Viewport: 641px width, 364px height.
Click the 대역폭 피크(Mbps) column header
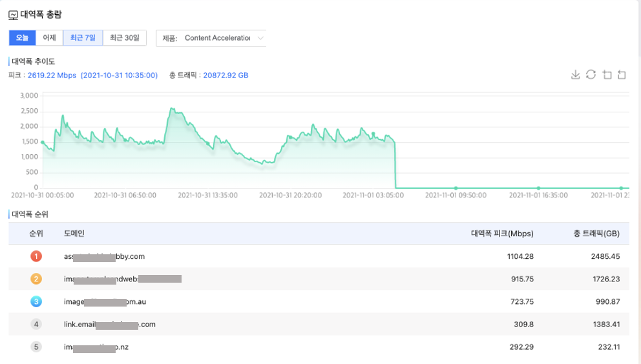497,233
